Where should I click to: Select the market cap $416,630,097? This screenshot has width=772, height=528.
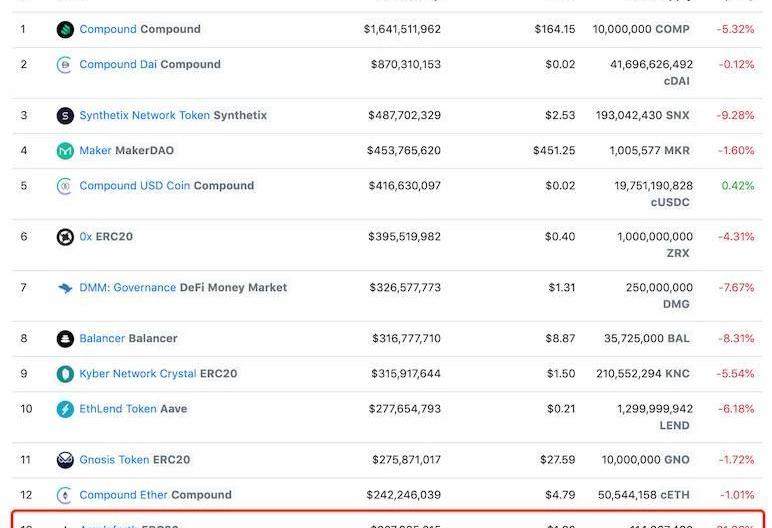pyautogui.click(x=405, y=186)
